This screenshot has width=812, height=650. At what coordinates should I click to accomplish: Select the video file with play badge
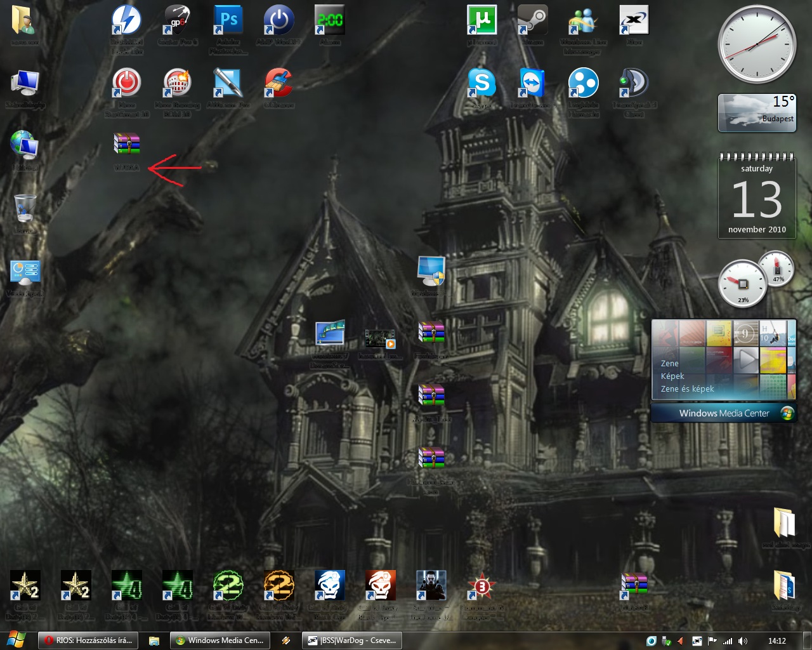coord(380,338)
